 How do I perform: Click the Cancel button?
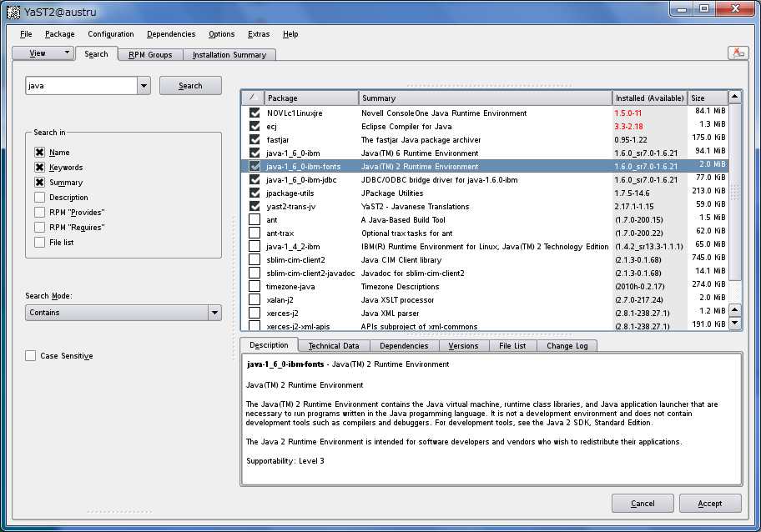point(643,504)
